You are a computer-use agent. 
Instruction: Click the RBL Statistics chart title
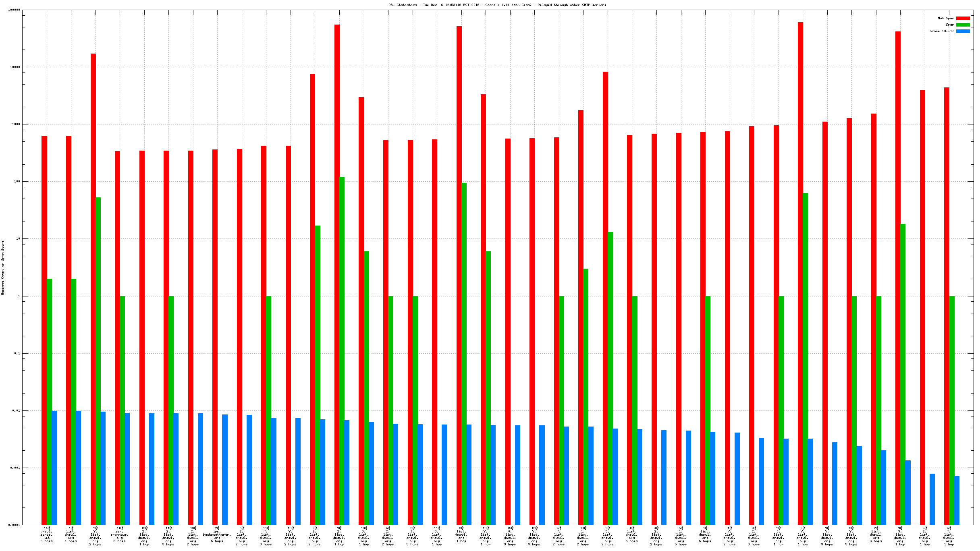497,5
